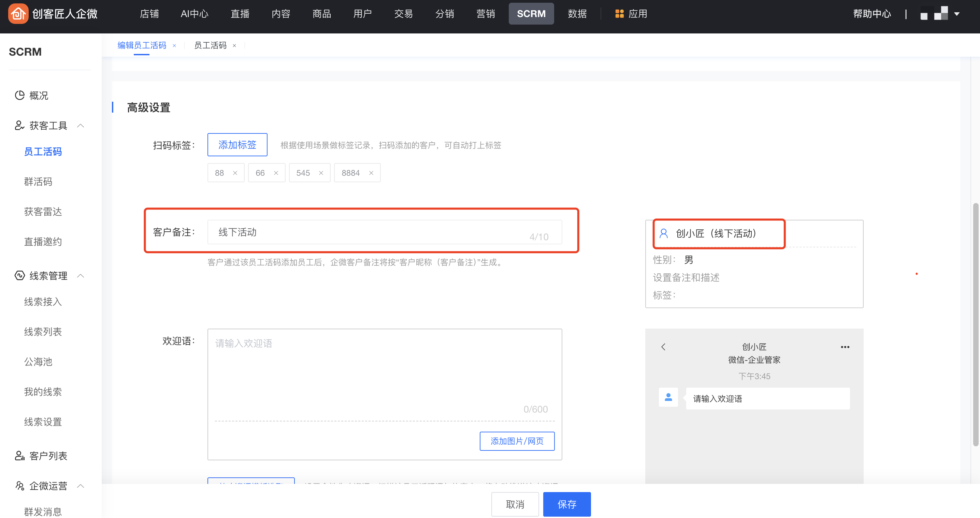The image size is (980, 518).
Task: Click the 取消 button
Action: pyautogui.click(x=515, y=504)
